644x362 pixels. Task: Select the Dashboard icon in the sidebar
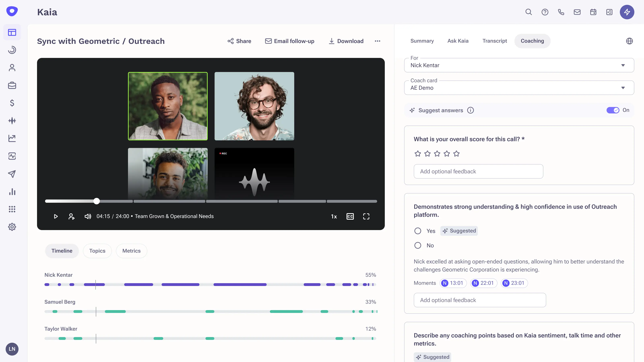click(x=12, y=32)
